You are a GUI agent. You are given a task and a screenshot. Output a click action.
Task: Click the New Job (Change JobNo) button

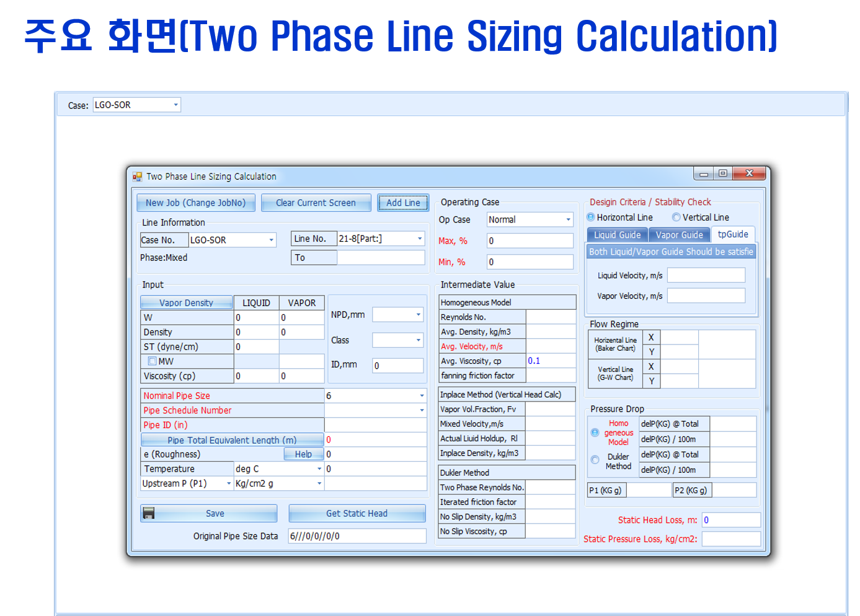click(195, 203)
